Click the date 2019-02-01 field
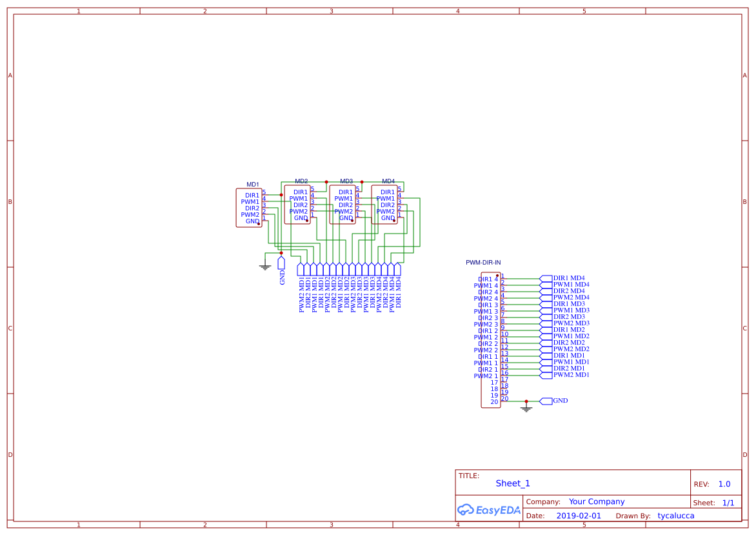 click(x=579, y=516)
